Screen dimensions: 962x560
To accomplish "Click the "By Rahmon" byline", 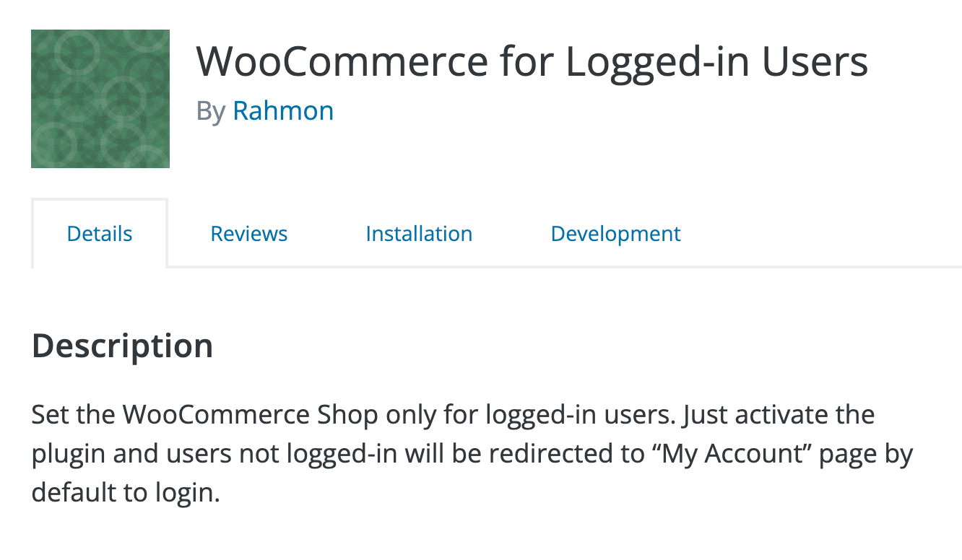I will (264, 110).
